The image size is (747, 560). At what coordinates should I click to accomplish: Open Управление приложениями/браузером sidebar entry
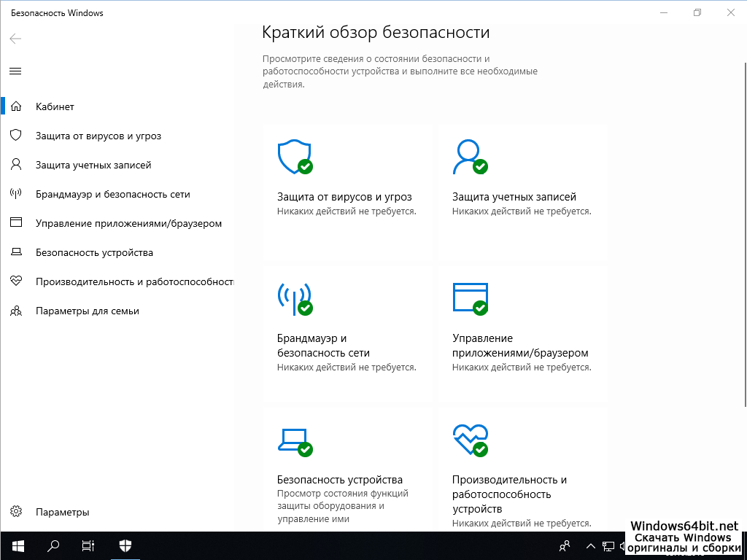point(128,223)
